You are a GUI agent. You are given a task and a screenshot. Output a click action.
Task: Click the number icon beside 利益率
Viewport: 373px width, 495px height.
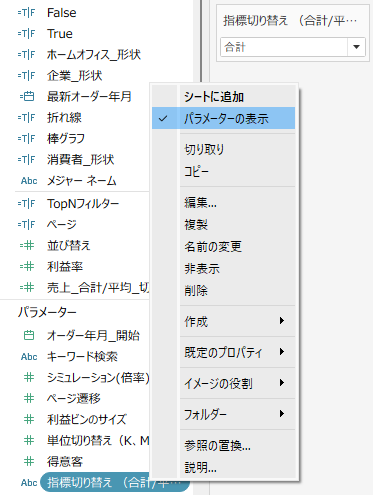27,267
